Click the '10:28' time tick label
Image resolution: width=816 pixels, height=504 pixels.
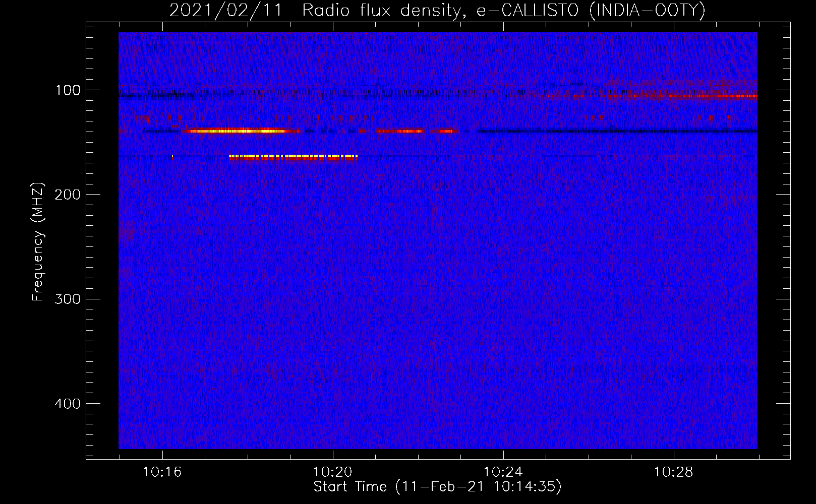coord(673,472)
